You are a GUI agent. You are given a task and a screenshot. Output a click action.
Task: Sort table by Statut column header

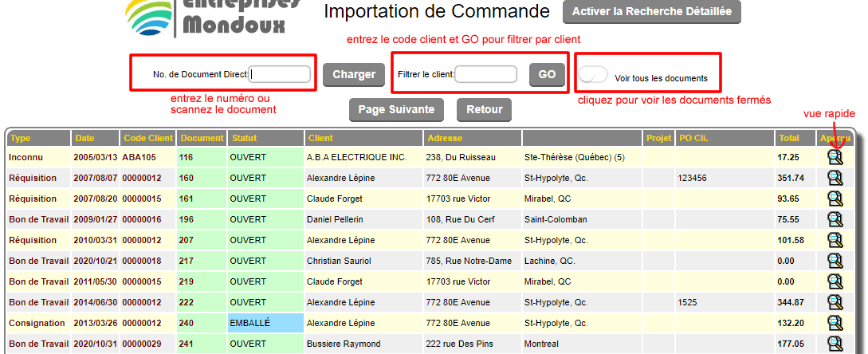coord(244,138)
